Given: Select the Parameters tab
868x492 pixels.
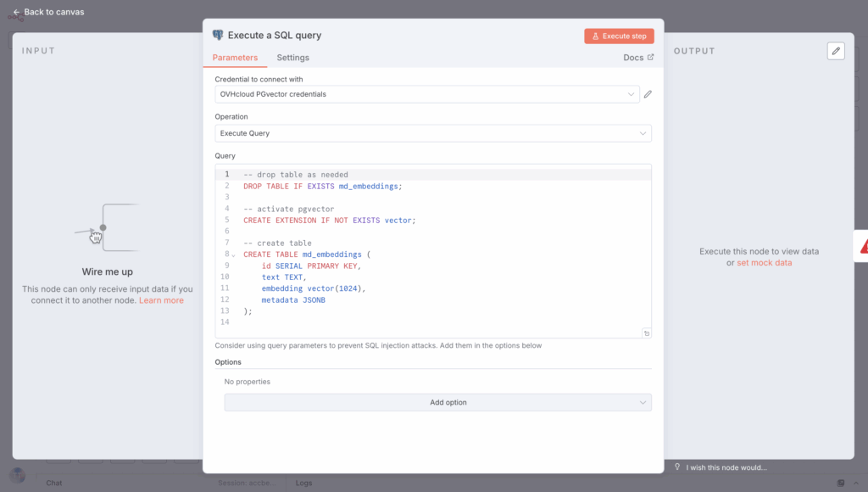Looking at the screenshot, I should click(x=235, y=58).
